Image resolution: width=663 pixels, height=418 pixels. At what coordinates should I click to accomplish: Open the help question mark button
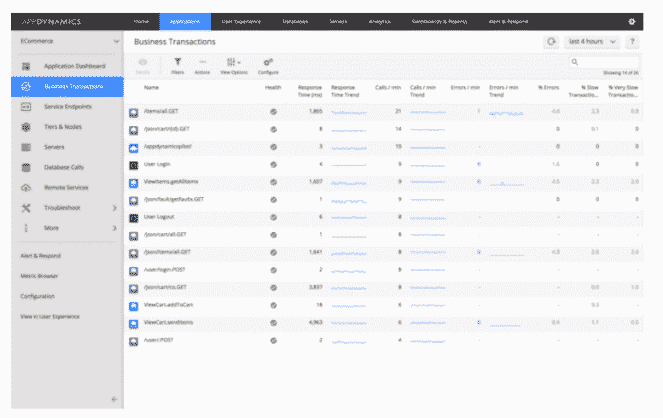(632, 41)
